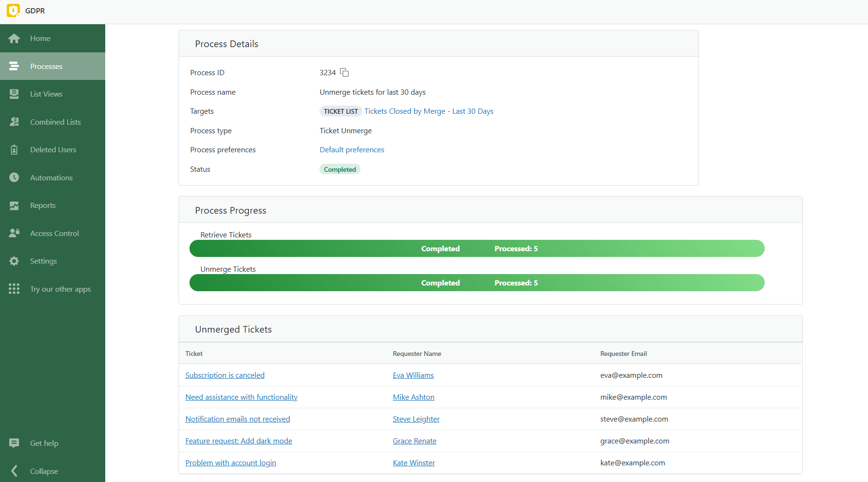This screenshot has height=482, width=868.
Task: Open List Views from sidebar icon
Action: click(14, 94)
